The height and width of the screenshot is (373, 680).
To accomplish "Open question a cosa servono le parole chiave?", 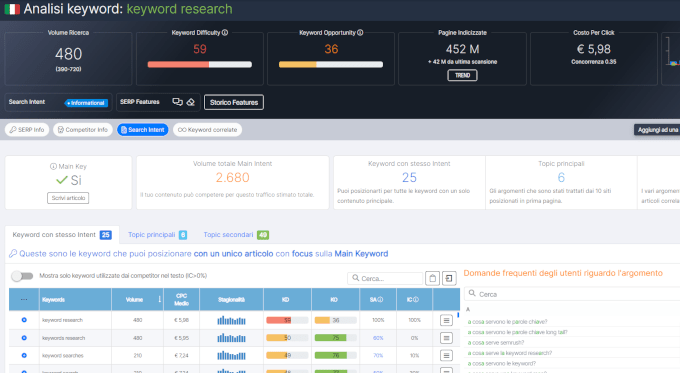I will 507,322.
